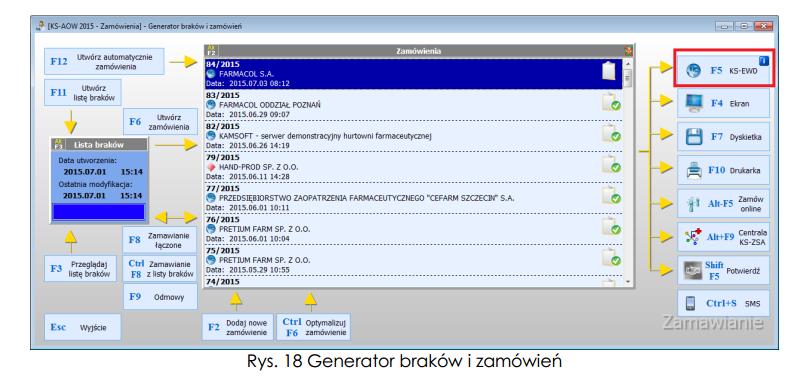Click scroll down arrow in Zamówienia list

pos(628,281)
